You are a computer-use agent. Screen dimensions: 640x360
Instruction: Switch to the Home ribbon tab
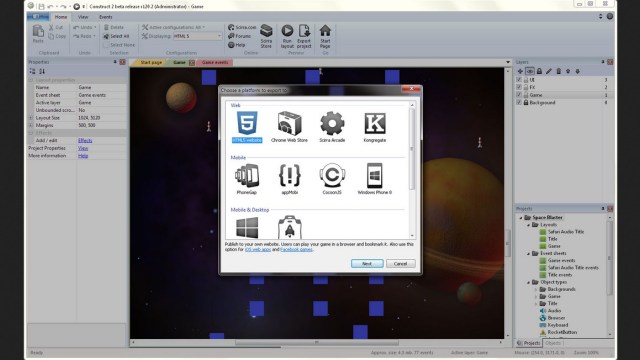pyautogui.click(x=61, y=17)
